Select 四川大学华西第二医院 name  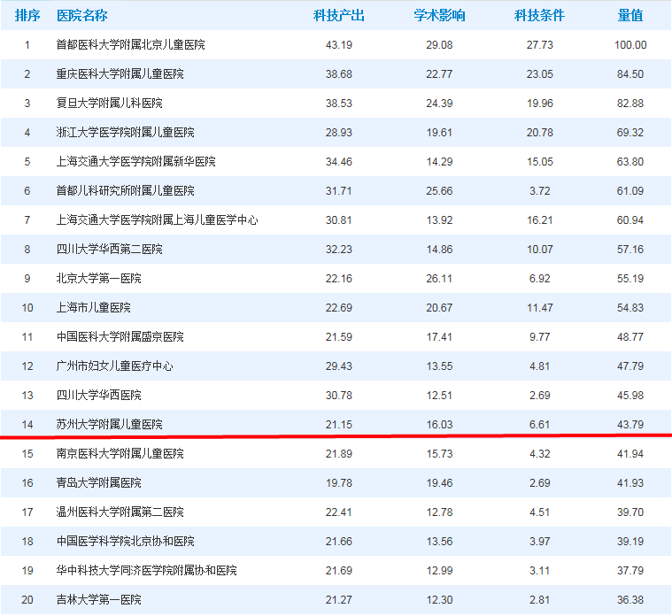pyautogui.click(x=109, y=249)
